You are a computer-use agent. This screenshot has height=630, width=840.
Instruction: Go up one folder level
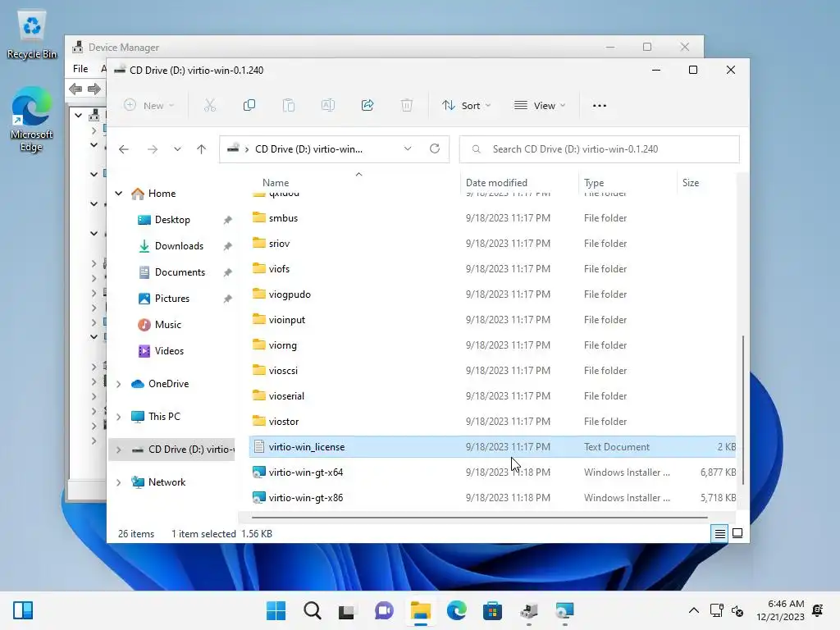pyautogui.click(x=202, y=149)
